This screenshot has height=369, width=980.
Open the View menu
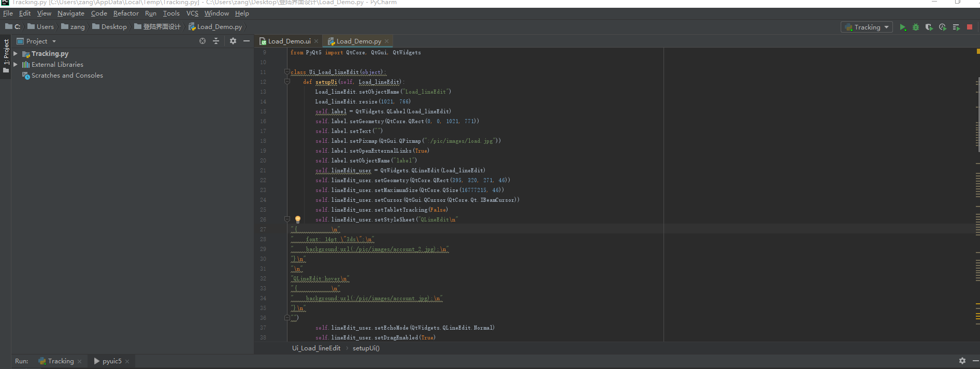pos(44,13)
